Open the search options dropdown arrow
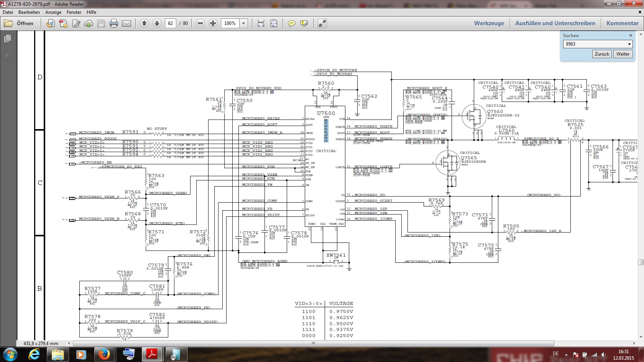 click(x=629, y=44)
